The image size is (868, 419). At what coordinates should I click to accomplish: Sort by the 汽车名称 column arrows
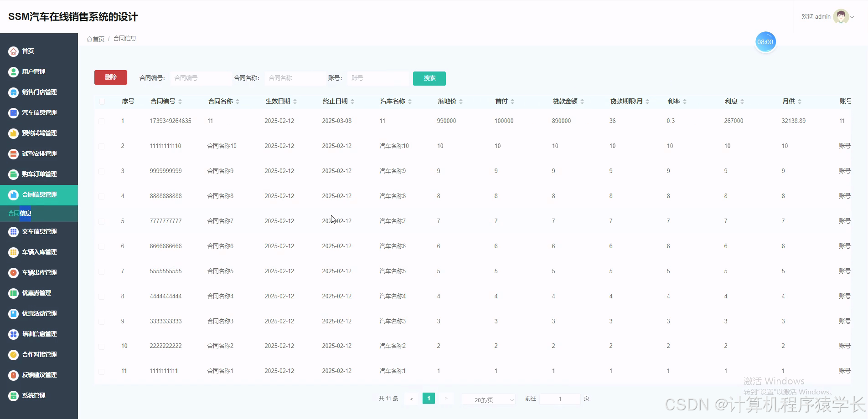coord(410,102)
